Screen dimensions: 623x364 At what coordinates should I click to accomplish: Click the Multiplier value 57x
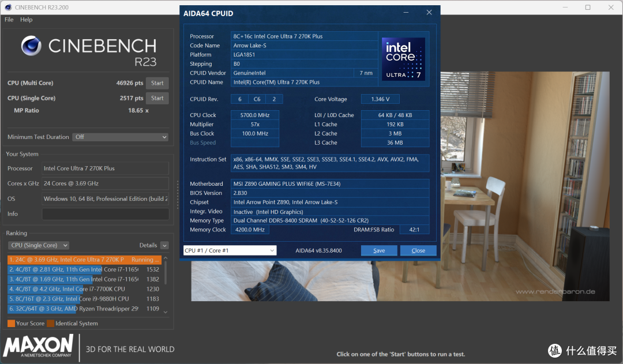tap(255, 125)
